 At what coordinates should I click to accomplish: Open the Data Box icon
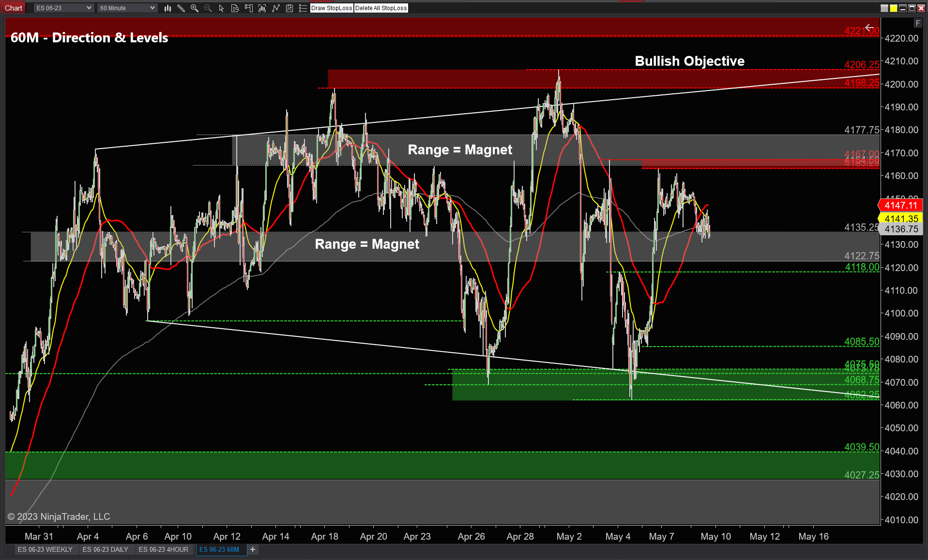coord(235,8)
